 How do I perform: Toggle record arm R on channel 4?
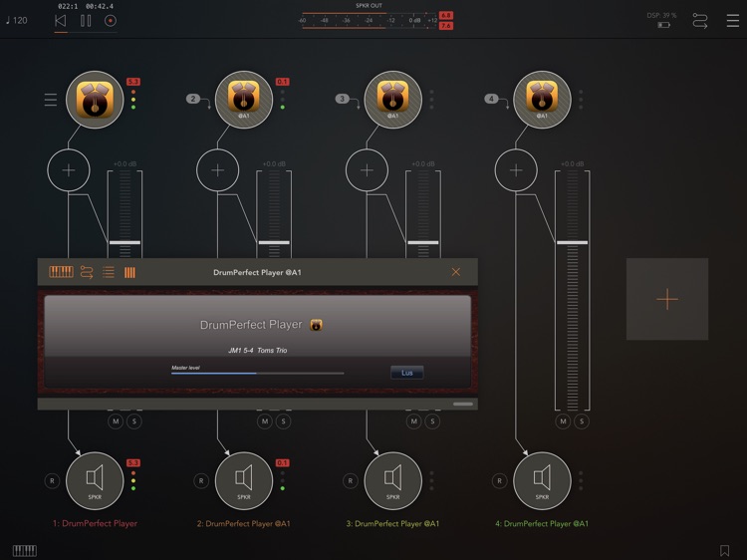pos(499,481)
